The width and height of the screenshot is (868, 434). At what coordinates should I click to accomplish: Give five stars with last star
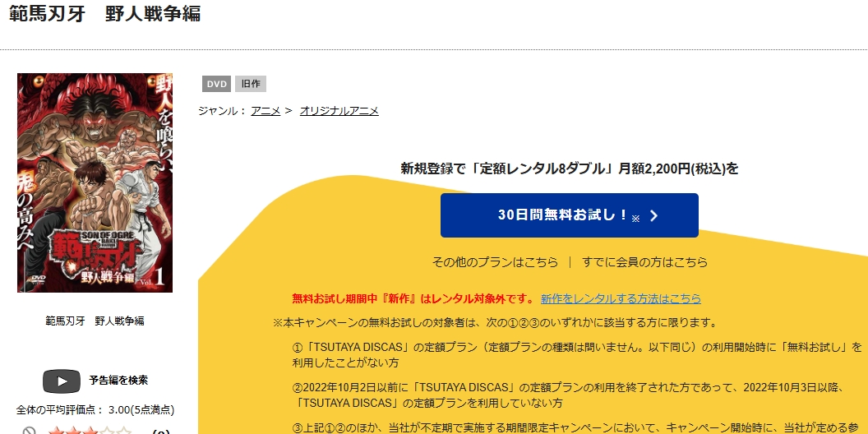[x=124, y=431]
